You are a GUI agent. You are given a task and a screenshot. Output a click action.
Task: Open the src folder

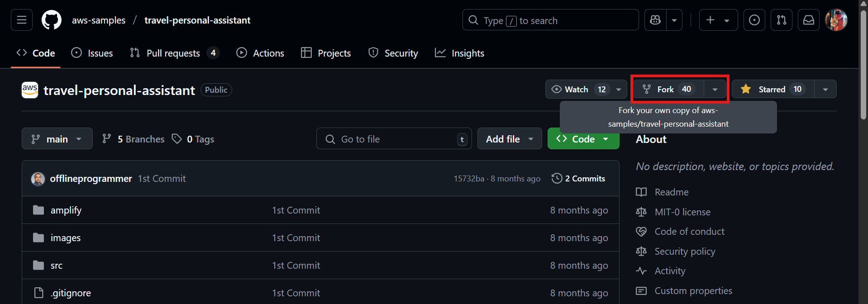coord(57,266)
